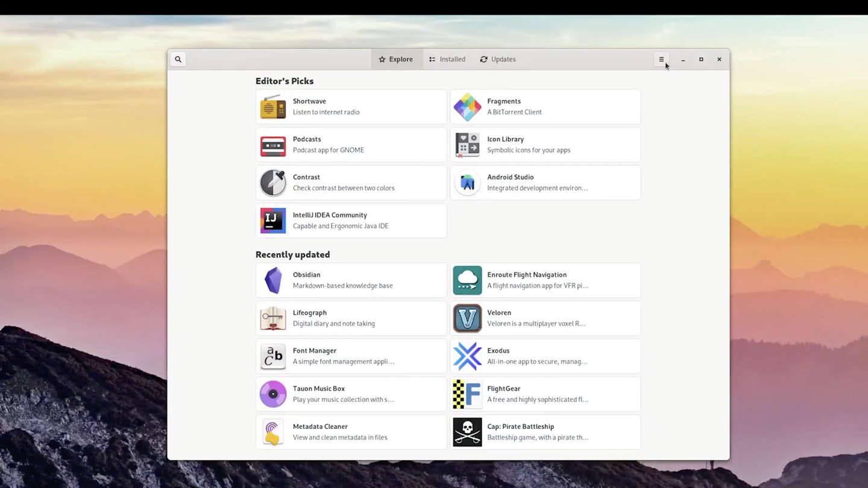Viewport: 868px width, 488px height.
Task: Select the Exodus app title
Action: pyautogui.click(x=498, y=351)
